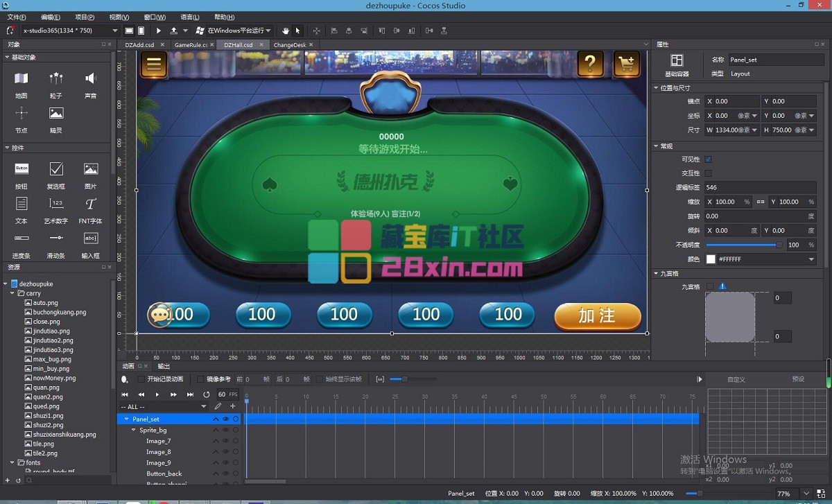The image size is (832, 504).
Task: Open the View (视图) menu
Action: [x=119, y=17]
